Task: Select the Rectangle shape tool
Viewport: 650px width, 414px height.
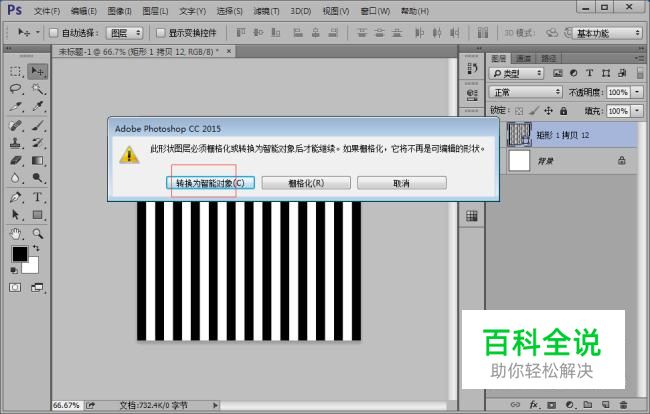Action: 37,214
